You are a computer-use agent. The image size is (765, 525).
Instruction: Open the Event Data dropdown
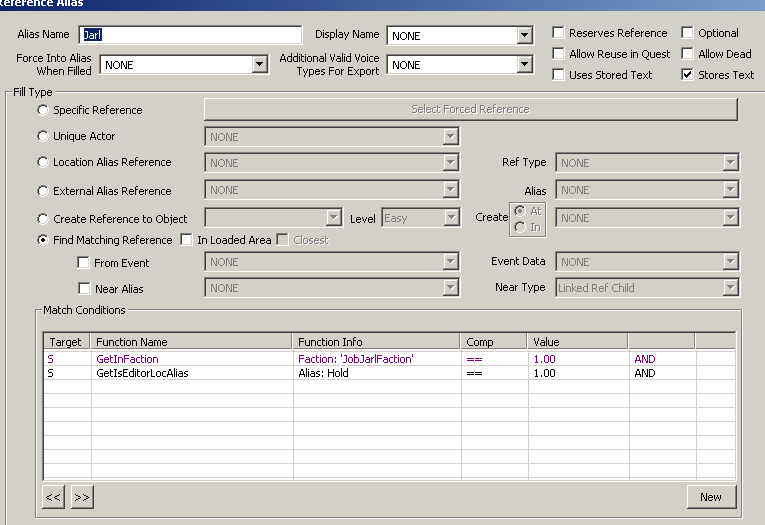click(x=647, y=262)
